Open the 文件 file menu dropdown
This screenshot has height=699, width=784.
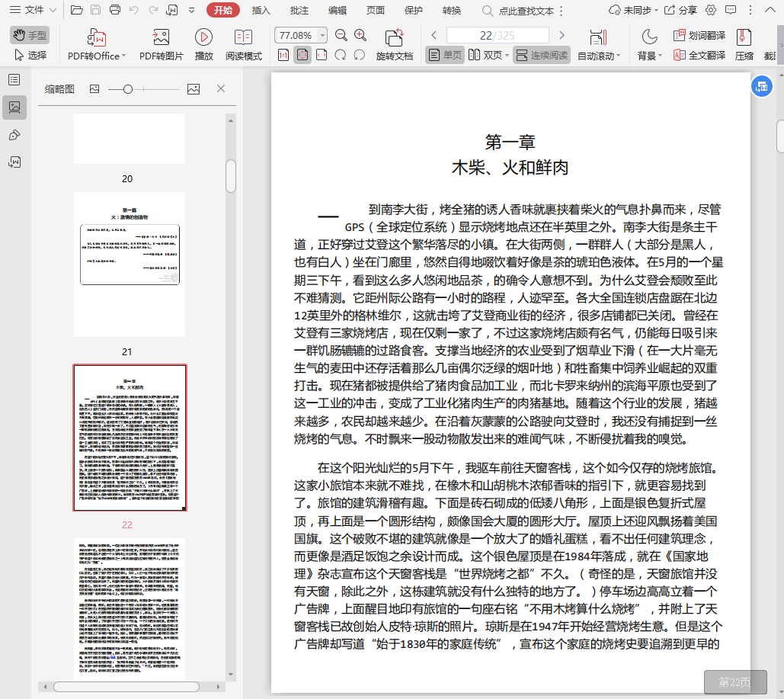(x=32, y=10)
